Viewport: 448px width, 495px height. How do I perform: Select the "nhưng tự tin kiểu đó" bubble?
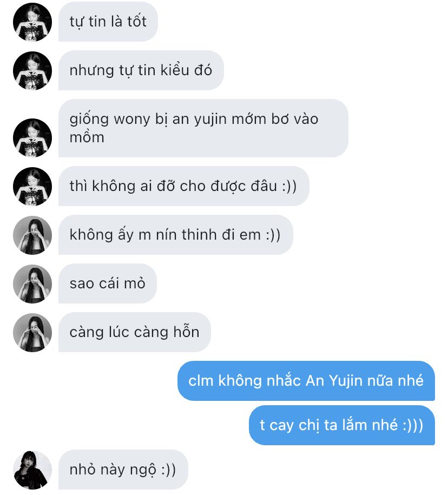click(141, 70)
